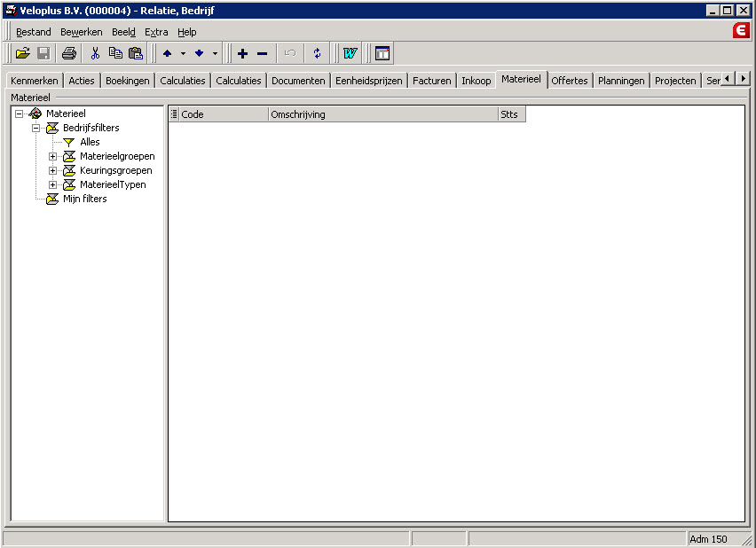Select the Materieelgroepen tree item
This screenshot has height=548, width=756.
click(x=117, y=157)
